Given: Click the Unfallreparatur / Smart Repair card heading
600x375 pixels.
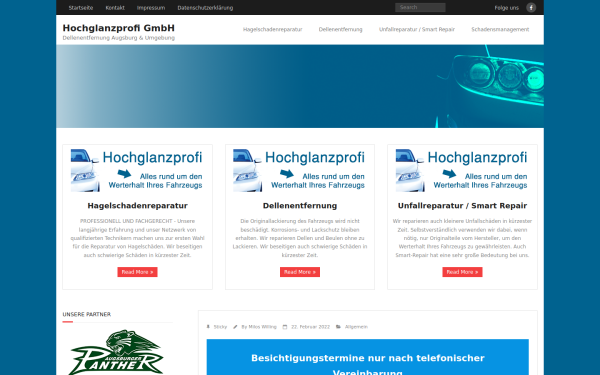Looking at the screenshot, I should [x=462, y=206].
